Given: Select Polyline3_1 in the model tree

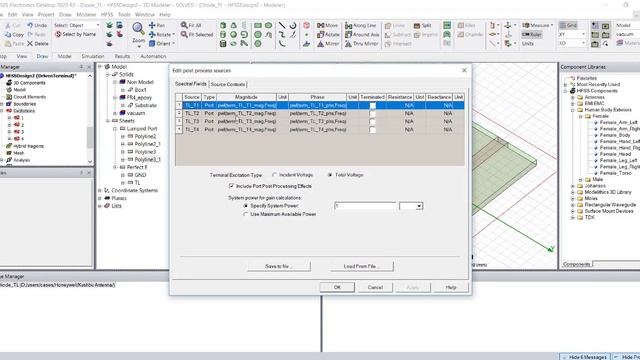Looking at the screenshot, I should coord(147,160).
